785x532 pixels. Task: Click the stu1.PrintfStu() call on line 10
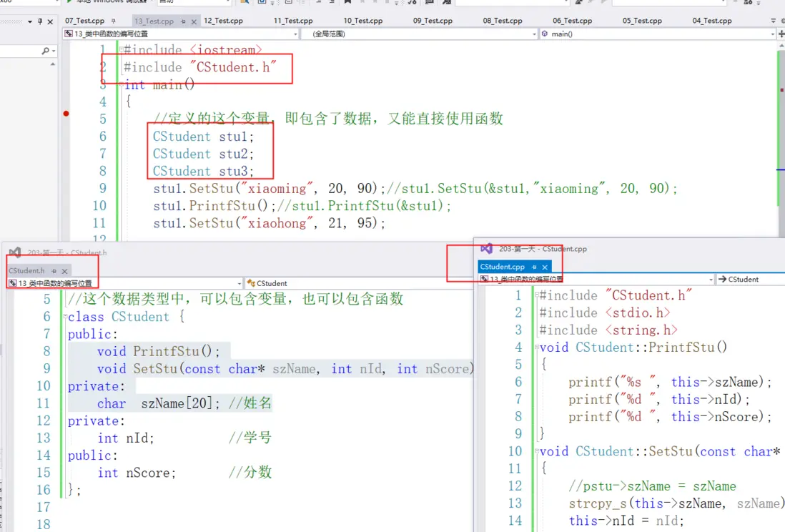[x=214, y=205]
